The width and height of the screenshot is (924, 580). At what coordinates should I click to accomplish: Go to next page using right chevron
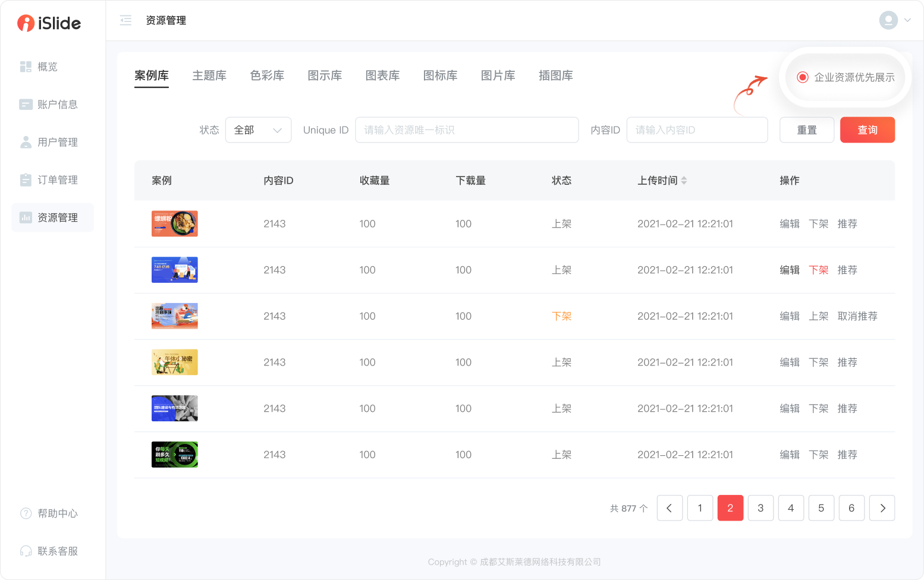(882, 508)
